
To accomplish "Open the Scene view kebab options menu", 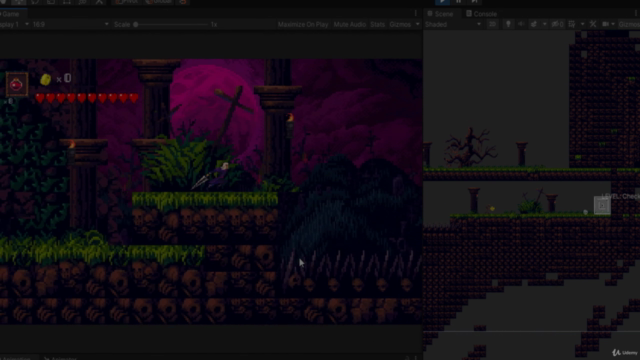I will click(x=636, y=13).
